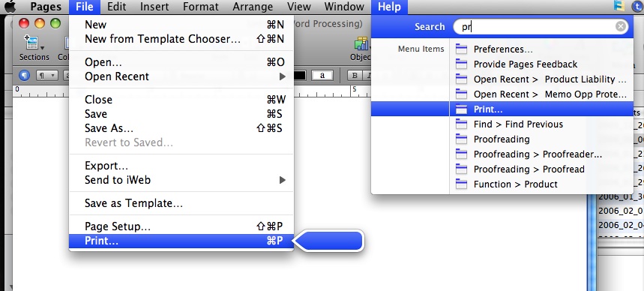Select the Provide Pages Feedback result
Image resolution: width=644 pixels, height=291 pixels.
click(x=541, y=64)
